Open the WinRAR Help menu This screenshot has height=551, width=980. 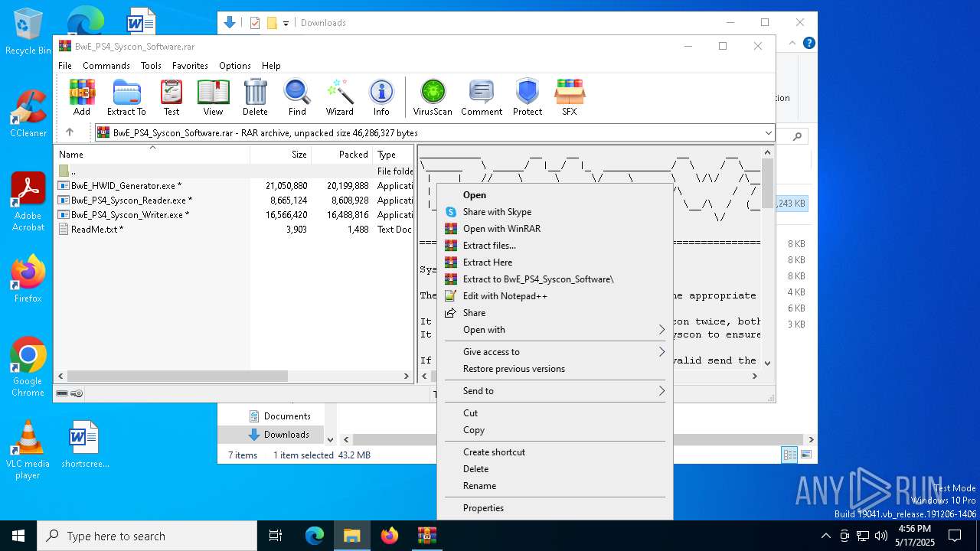(x=271, y=66)
